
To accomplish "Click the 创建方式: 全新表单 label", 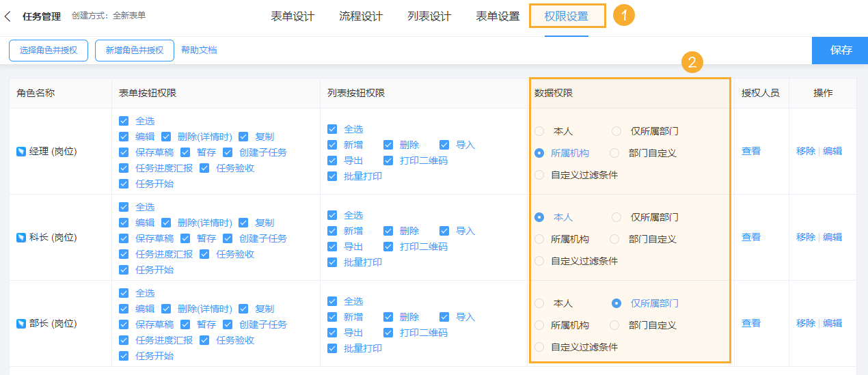I will click(x=109, y=15).
